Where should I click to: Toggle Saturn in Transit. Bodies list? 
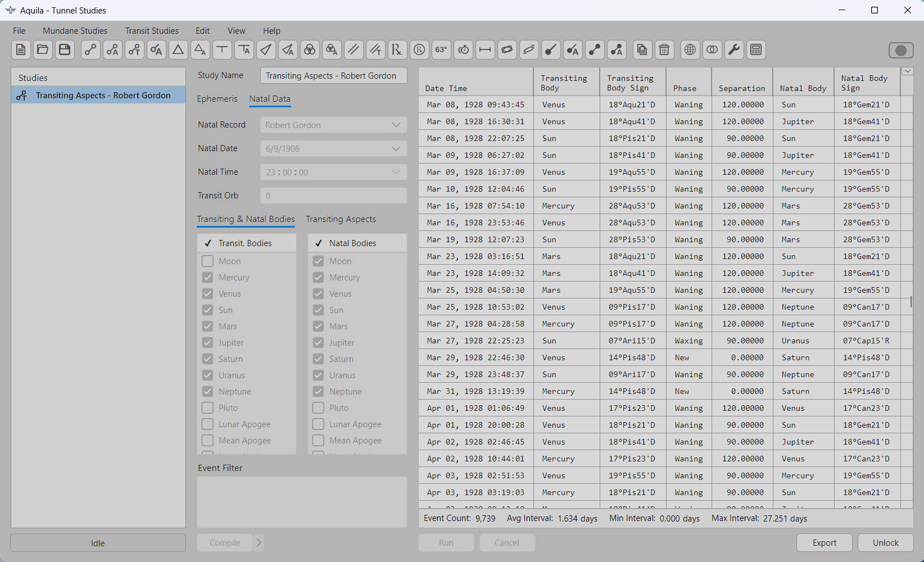[207, 359]
